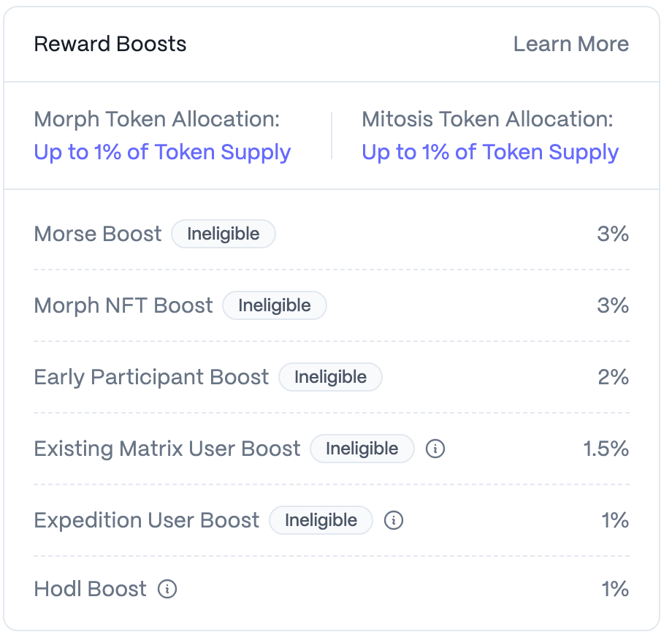
Task: Click the Existing Matrix User Boost info icon
Action: [x=435, y=449]
